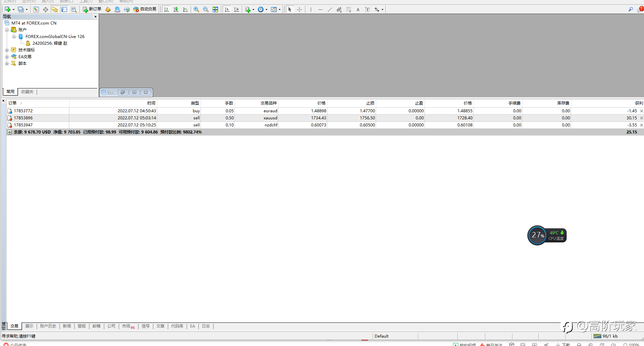Screen dimensions: 644x346
Task: Maximize the minimized EU chart window
Action: tap(134, 92)
